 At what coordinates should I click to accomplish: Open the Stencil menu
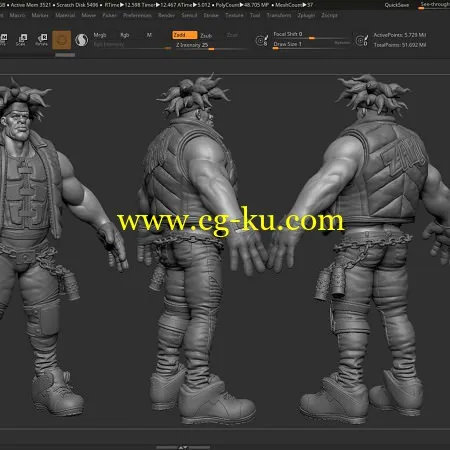tap(189, 15)
